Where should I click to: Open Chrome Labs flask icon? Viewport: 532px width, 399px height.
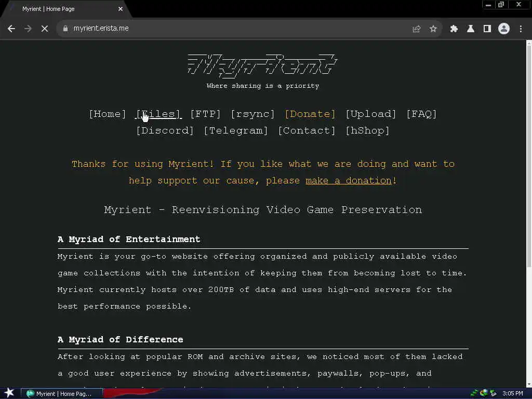click(x=471, y=29)
